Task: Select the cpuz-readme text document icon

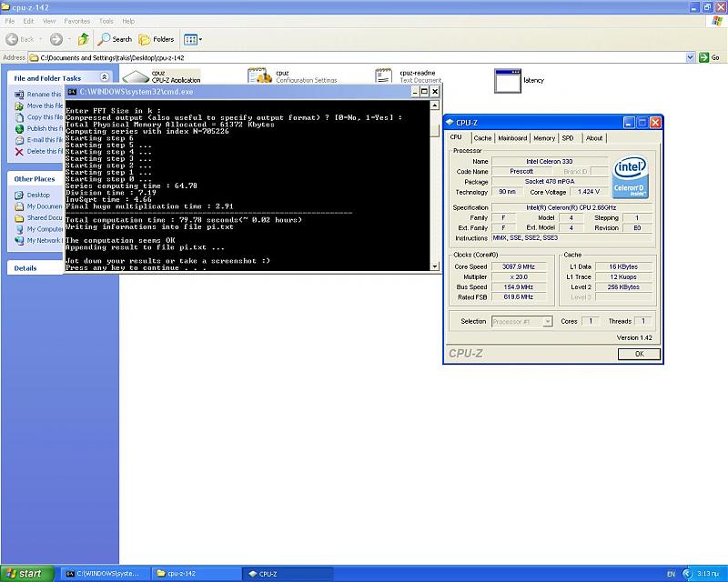Action: click(x=383, y=75)
